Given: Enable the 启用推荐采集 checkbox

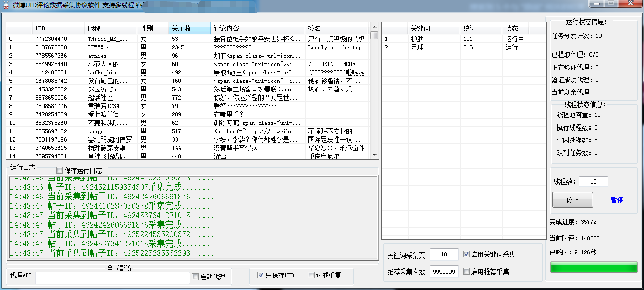Looking at the screenshot, I should [x=467, y=272].
